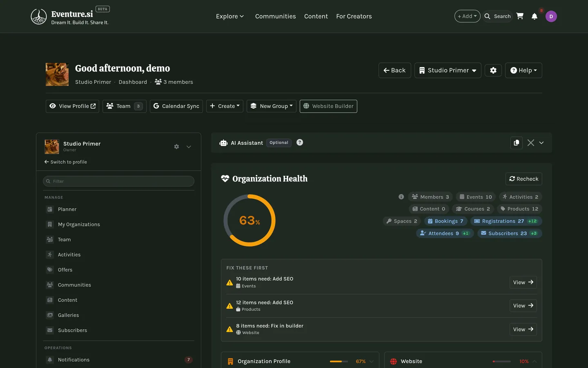Click the health stats info icon
588x368 pixels.
[401, 197]
